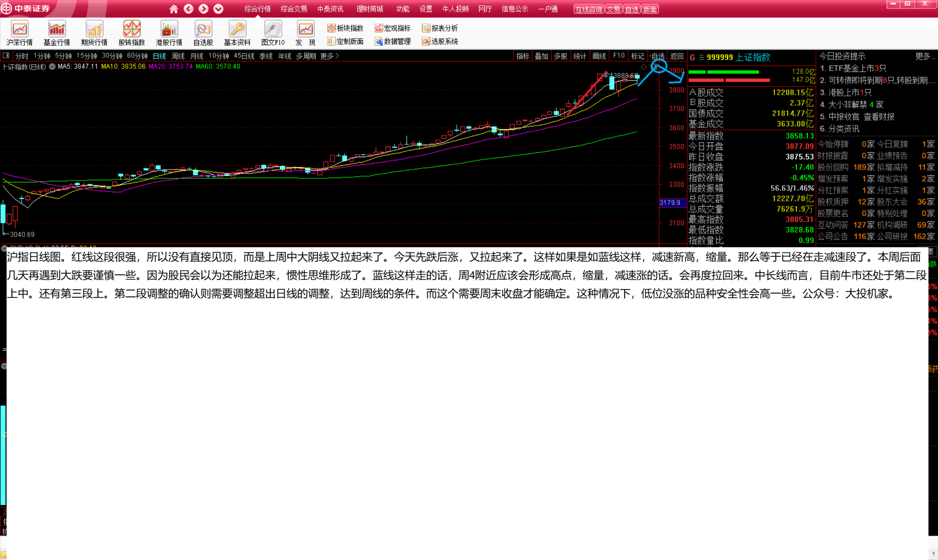Open 理财商城 menu

click(x=370, y=9)
